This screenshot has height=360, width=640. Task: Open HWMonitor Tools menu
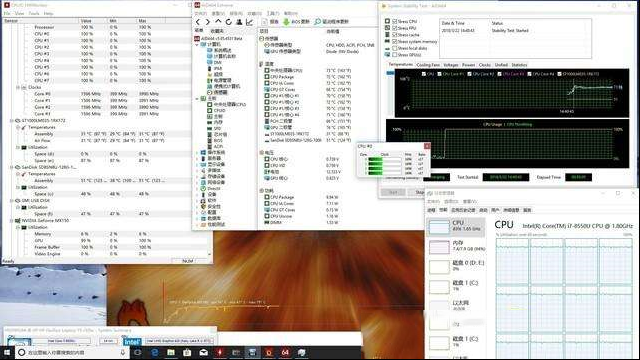34,13
